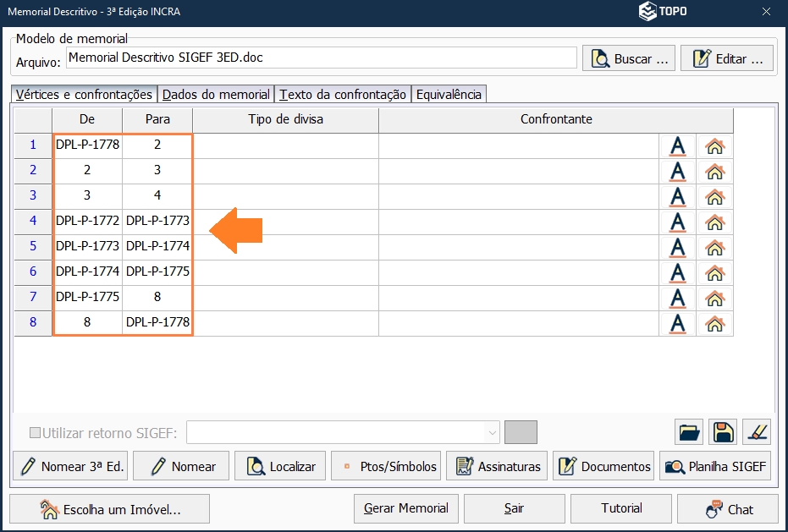
Task: Click Confrontante cell in row 4
Action: point(519,222)
